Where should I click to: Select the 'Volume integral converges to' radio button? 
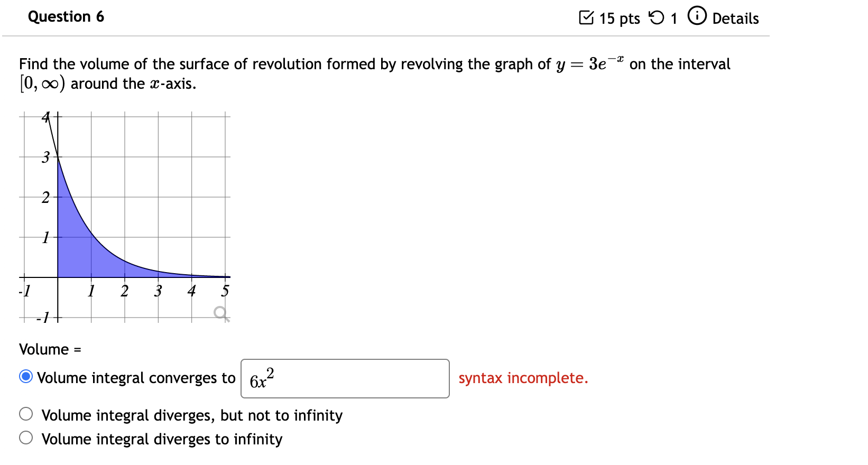pyautogui.click(x=25, y=376)
